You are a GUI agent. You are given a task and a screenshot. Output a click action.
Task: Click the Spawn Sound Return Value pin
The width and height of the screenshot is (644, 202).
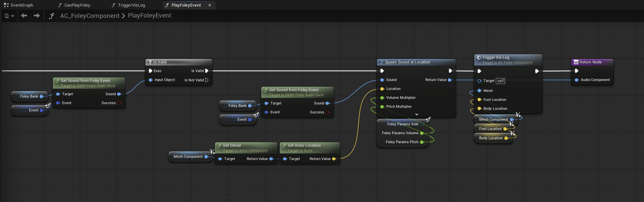(x=450, y=80)
